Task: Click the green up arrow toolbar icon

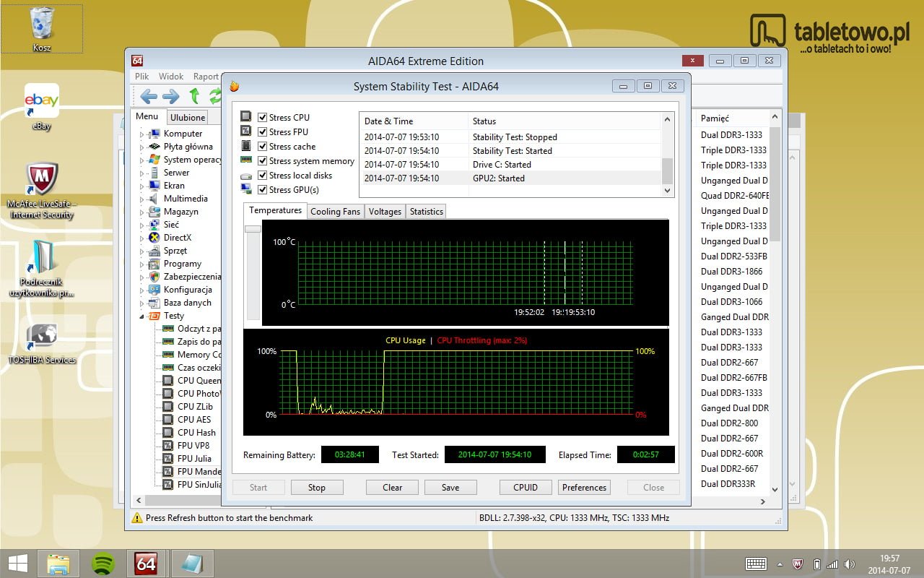Action: [x=194, y=95]
